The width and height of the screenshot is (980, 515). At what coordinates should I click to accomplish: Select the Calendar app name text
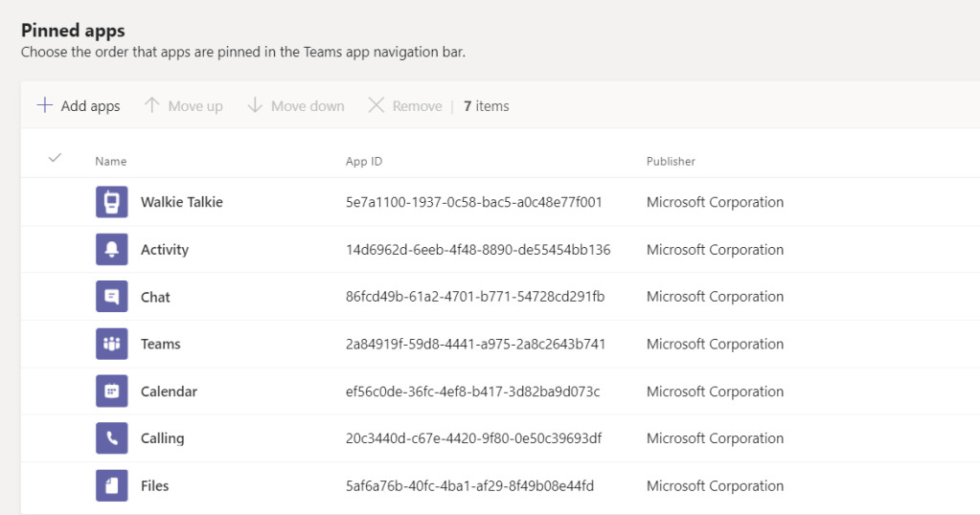169,392
